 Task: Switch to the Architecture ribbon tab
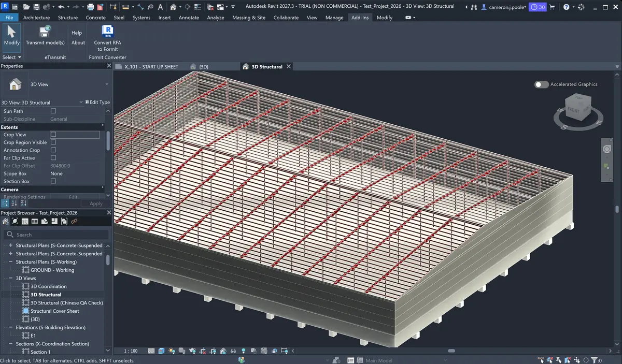click(36, 17)
